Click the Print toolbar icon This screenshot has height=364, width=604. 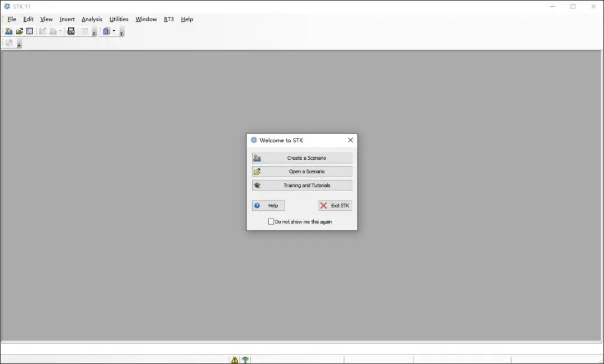click(71, 31)
